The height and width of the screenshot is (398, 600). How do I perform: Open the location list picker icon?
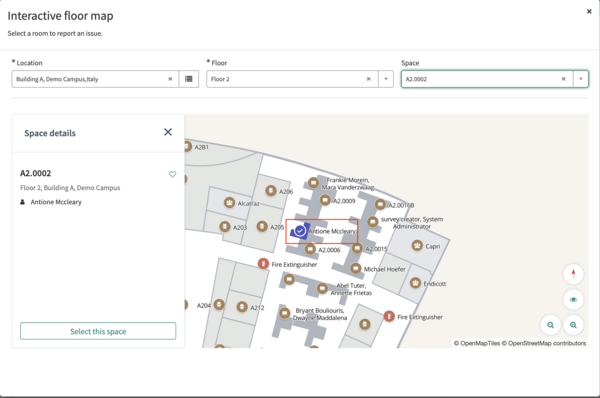coord(189,79)
